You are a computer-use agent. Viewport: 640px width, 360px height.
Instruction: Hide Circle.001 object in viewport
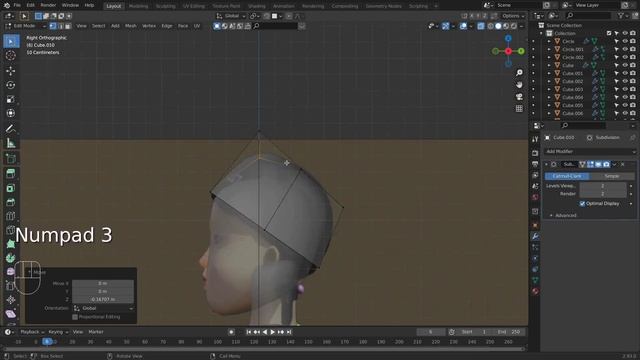(625, 49)
